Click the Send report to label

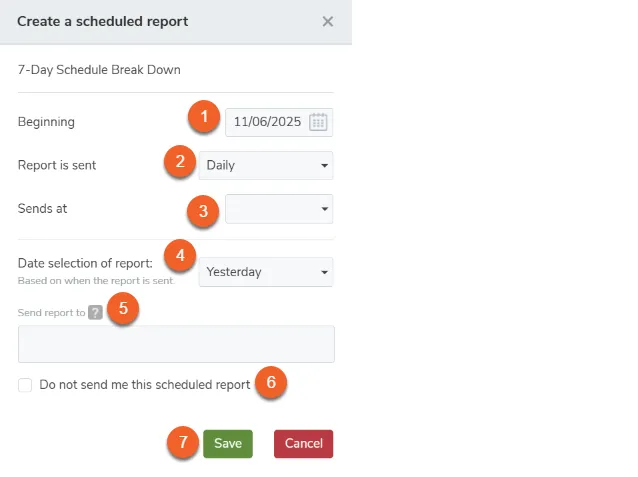[x=51, y=313]
